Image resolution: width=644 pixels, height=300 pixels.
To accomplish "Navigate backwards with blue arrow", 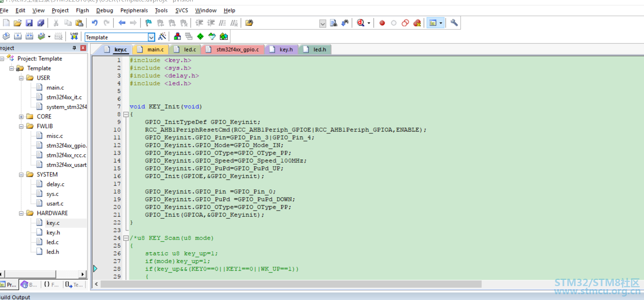I will [x=122, y=23].
